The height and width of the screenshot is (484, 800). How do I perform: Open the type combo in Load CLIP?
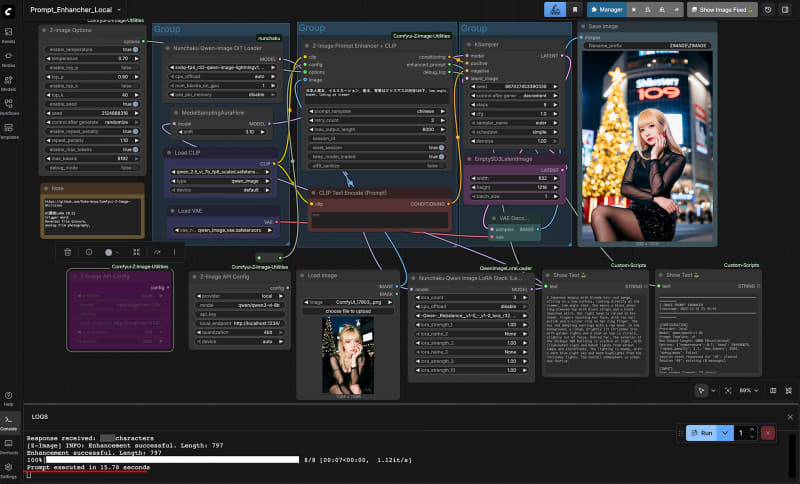click(221, 181)
